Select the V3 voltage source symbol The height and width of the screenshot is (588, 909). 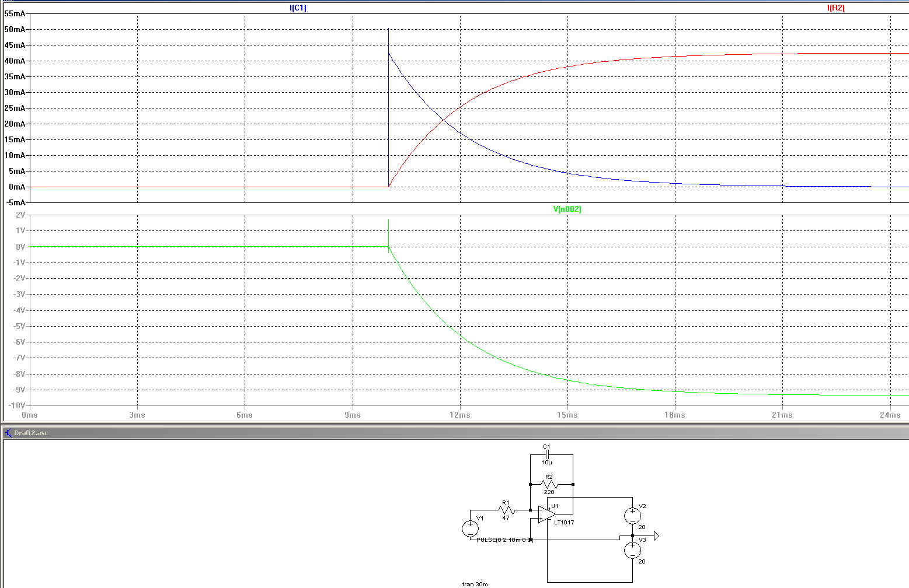pos(632,550)
